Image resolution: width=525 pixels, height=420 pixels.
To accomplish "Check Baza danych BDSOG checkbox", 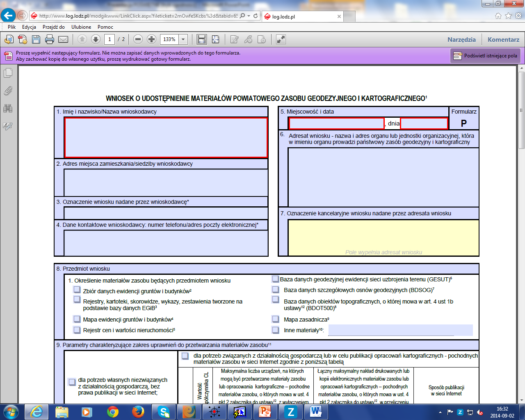I will point(276,289).
